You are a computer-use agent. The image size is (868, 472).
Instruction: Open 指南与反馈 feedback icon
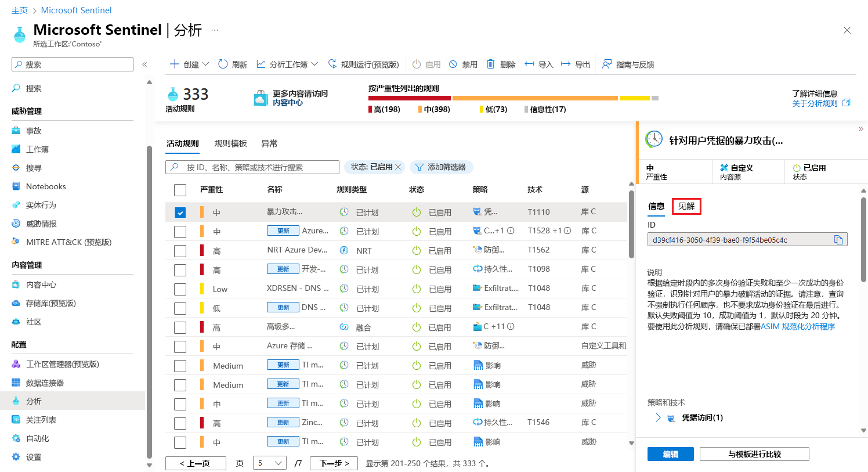click(x=607, y=64)
